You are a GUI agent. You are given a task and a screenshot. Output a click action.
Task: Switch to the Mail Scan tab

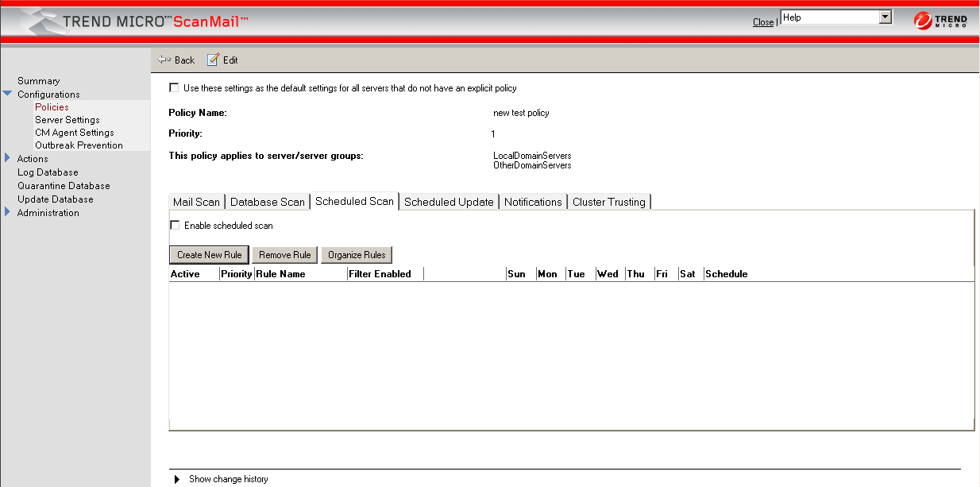click(196, 202)
